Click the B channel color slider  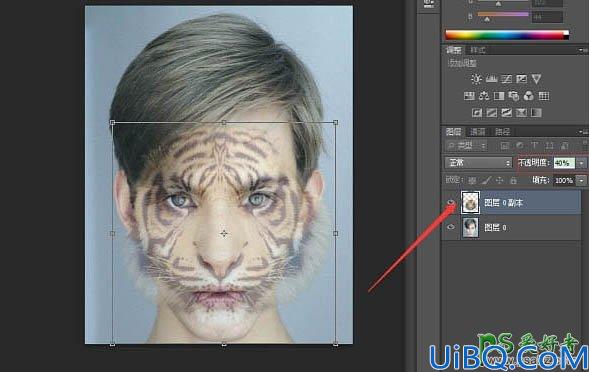(503, 14)
